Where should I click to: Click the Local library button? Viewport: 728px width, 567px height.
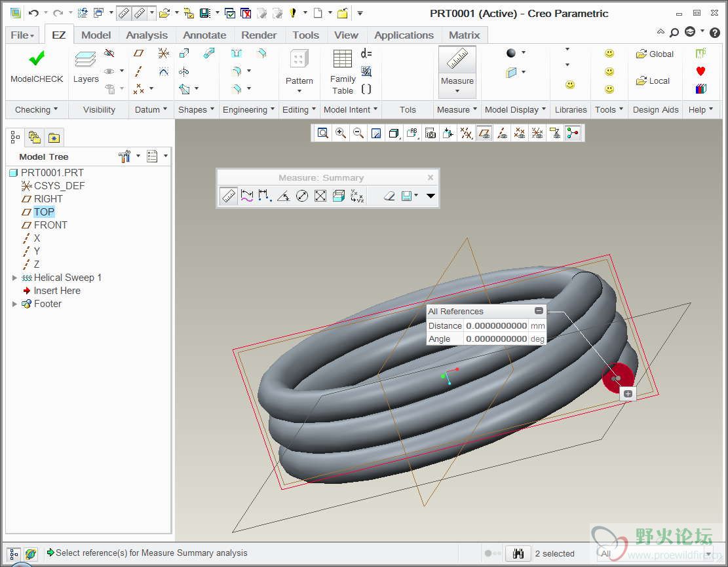653,81
